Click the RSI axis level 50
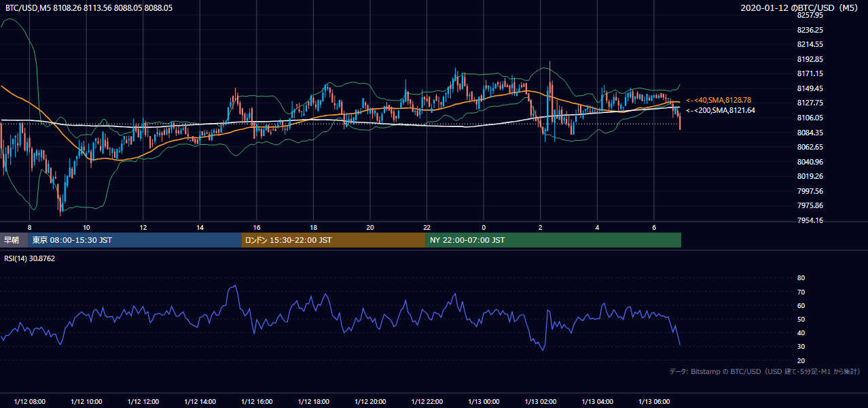868x408 pixels. coord(801,319)
